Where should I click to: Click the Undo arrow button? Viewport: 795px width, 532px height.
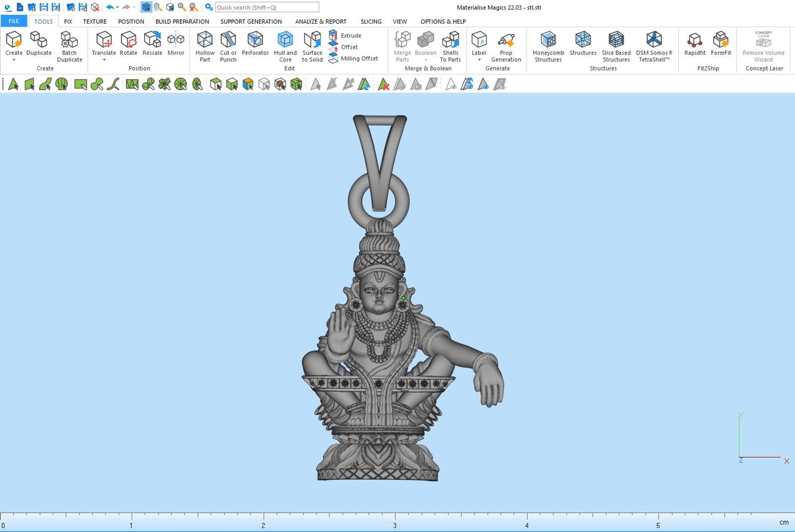(110, 7)
